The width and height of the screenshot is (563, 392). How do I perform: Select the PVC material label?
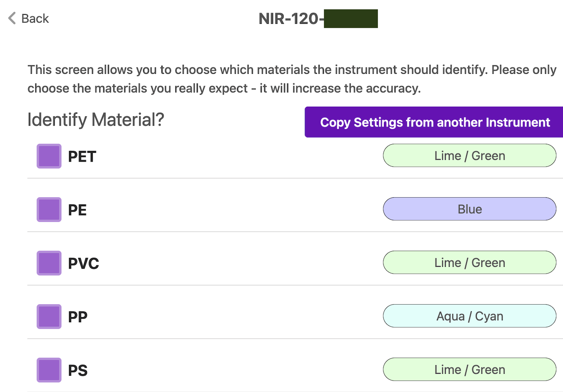(83, 263)
